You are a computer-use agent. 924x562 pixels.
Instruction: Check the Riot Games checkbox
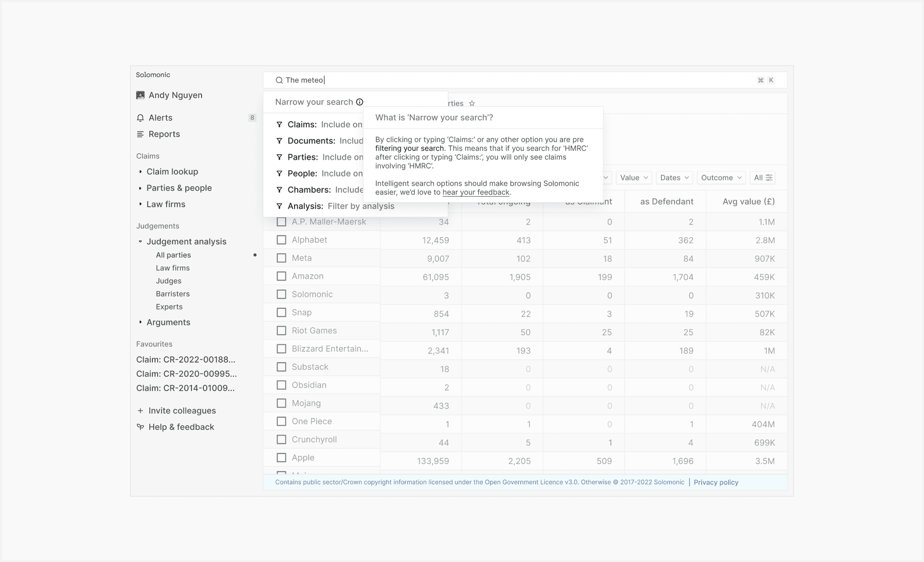[x=281, y=331]
